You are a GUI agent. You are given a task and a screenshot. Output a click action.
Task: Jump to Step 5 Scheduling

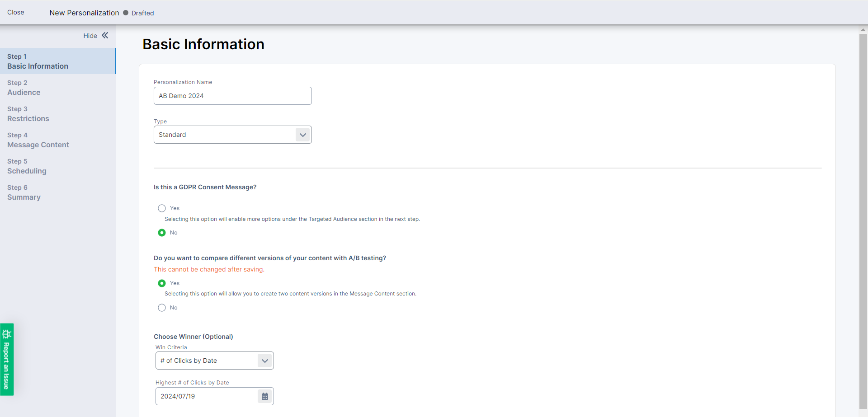(27, 166)
